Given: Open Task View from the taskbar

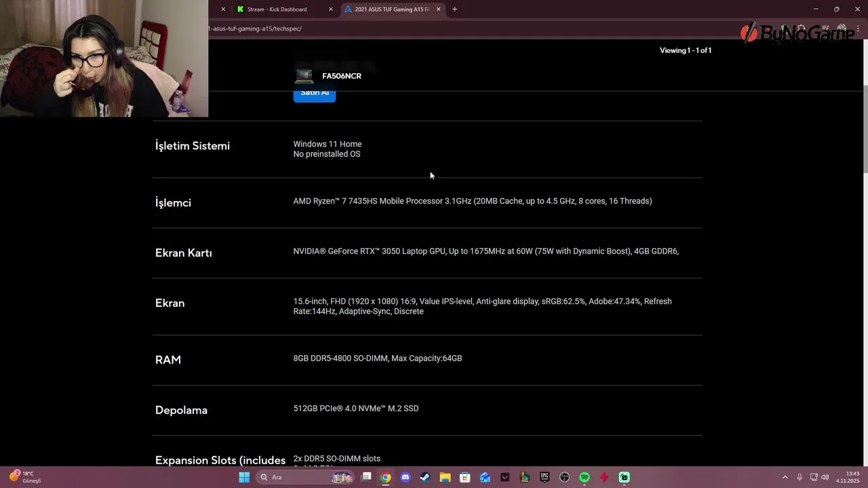Looking at the screenshot, I should click(366, 477).
